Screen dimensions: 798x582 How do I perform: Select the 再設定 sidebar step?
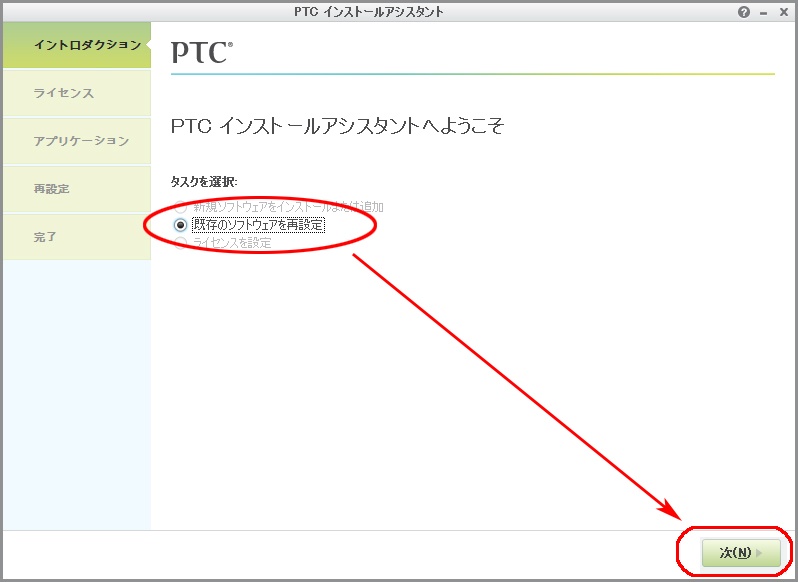[x=77, y=189]
